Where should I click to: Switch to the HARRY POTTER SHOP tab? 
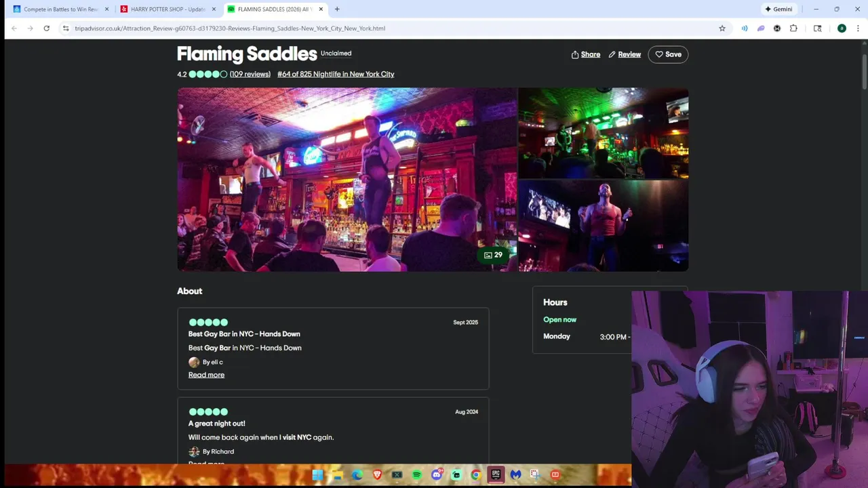coord(167,9)
